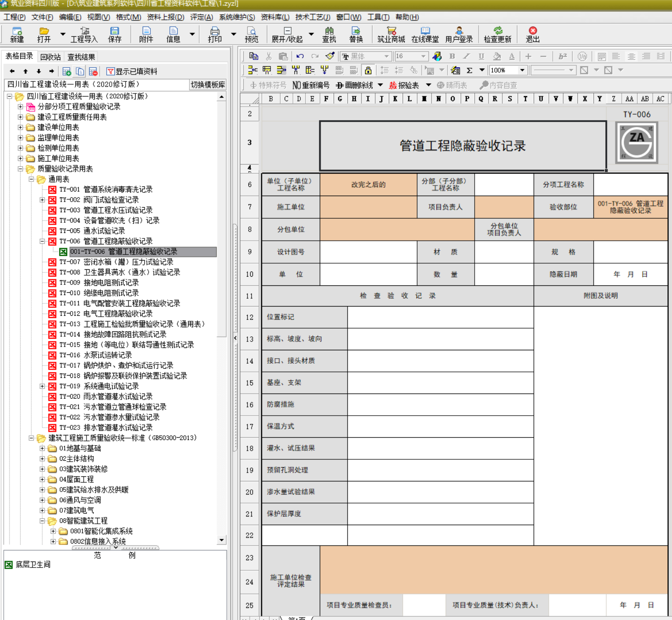Open the 工程(P) menu

coord(15,17)
